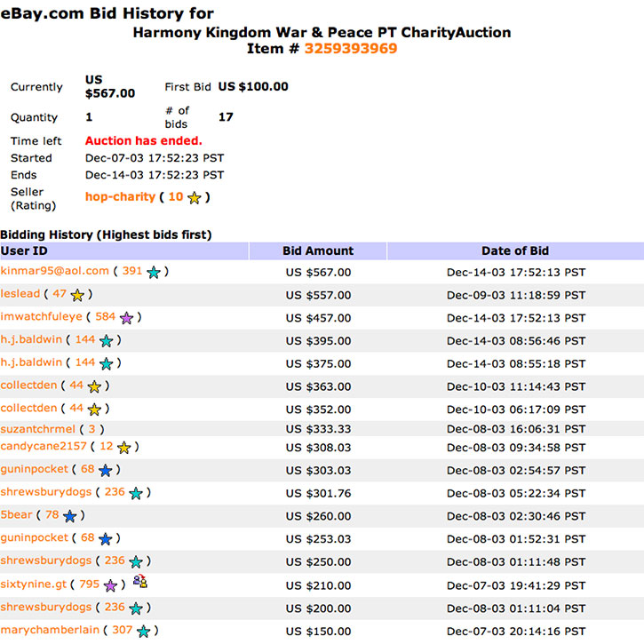The width and height of the screenshot is (644, 644).
Task: Click the turquoise star next to marychamberlain
Action: point(144,632)
